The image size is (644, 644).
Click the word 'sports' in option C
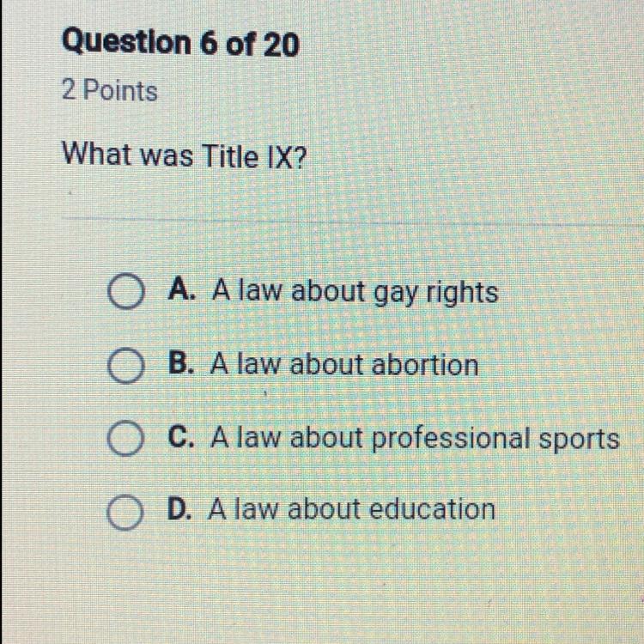[579, 440]
